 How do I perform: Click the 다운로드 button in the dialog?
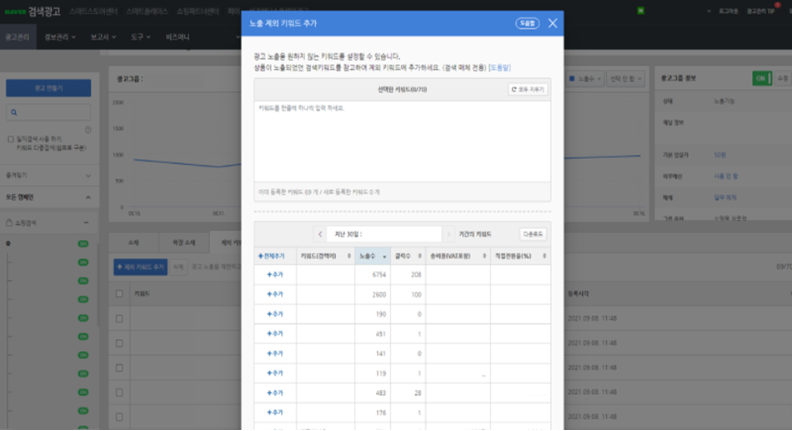coord(533,234)
